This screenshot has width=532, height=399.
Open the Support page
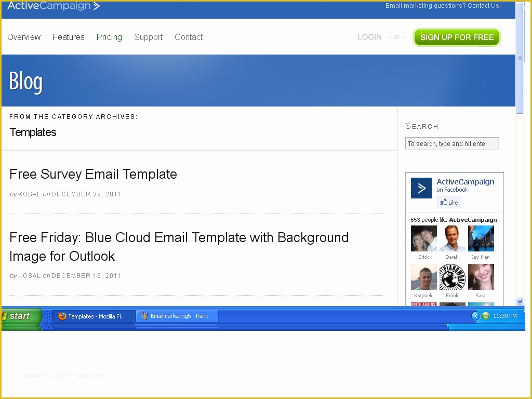148,37
